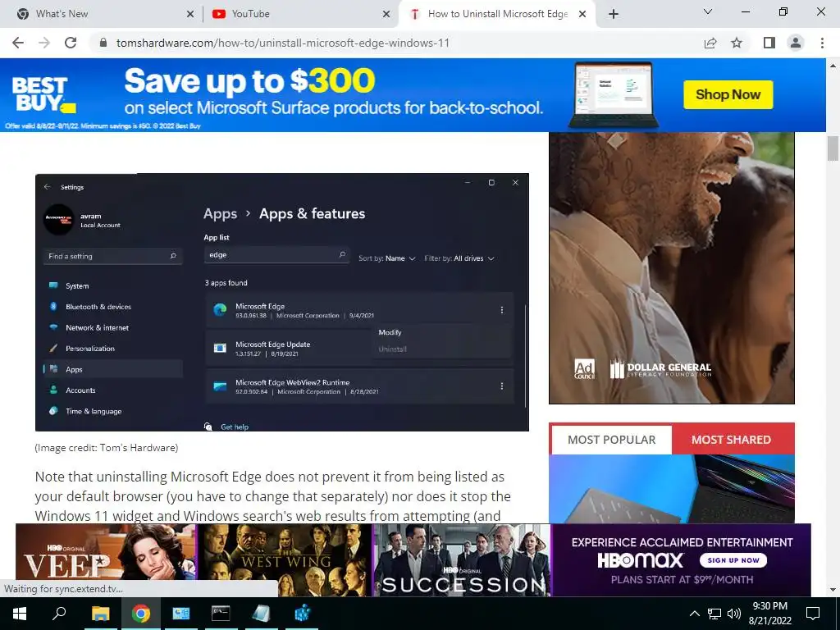
Task: Close the What's New tab
Action: (190, 14)
